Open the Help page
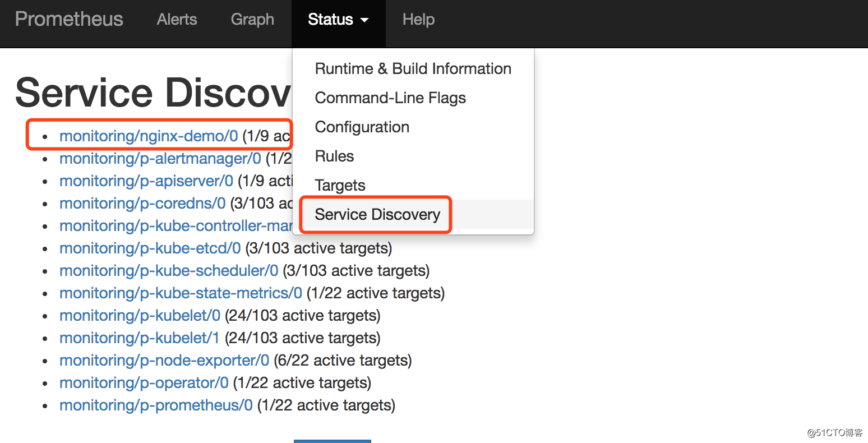 pyautogui.click(x=418, y=20)
